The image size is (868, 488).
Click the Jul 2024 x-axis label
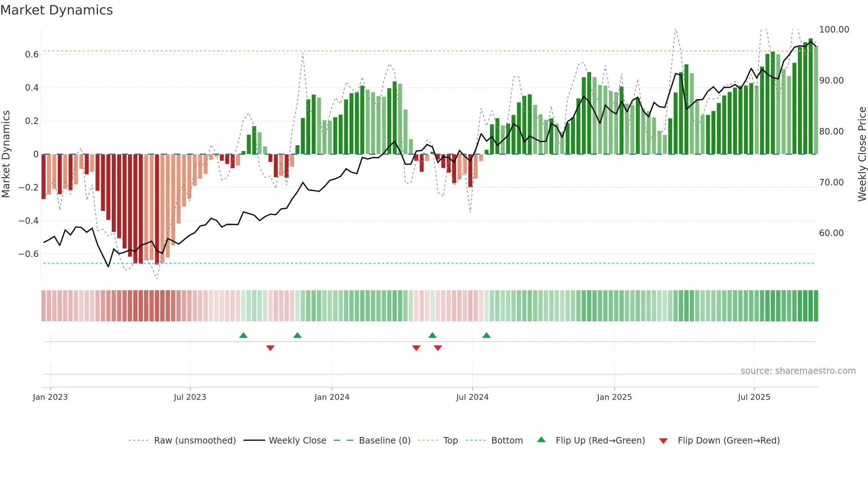pos(472,397)
